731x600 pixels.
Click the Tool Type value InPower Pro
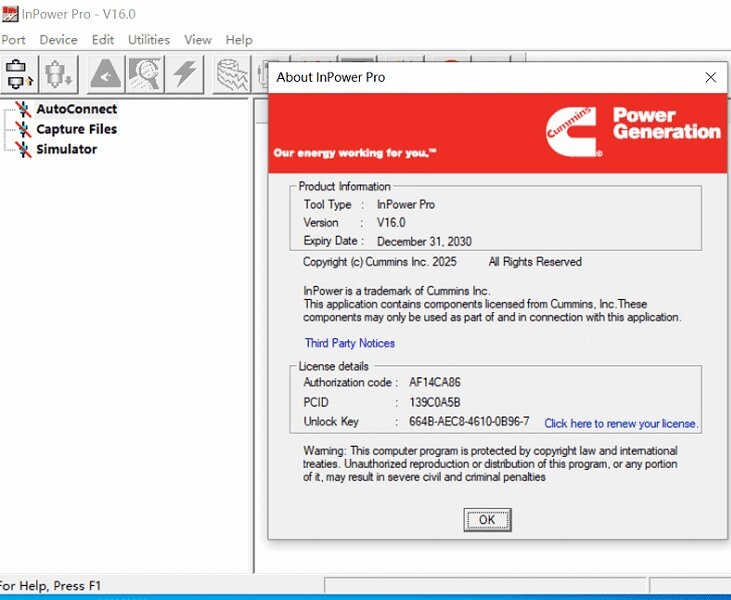click(x=406, y=205)
